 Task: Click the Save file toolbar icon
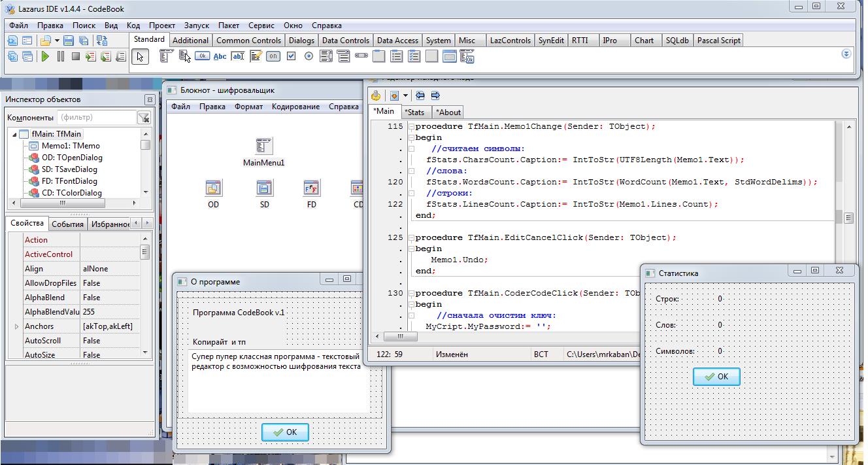pyautogui.click(x=68, y=41)
